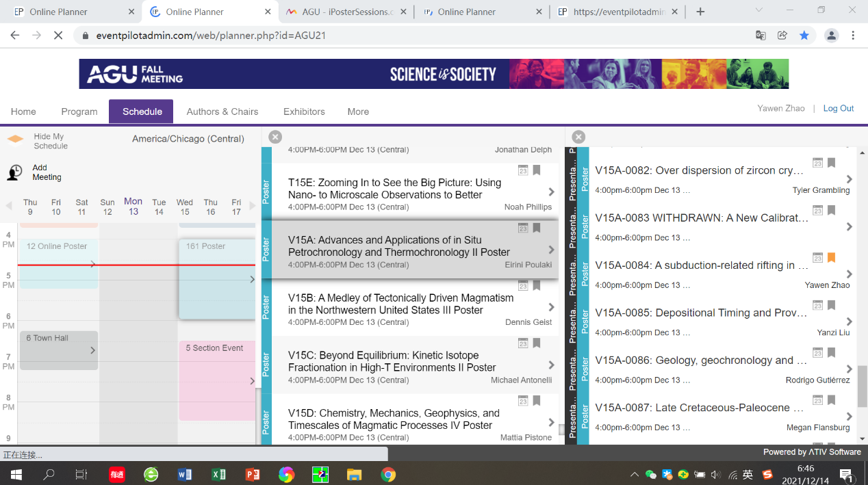Click the Log Out link
868x485 pixels.
(838, 108)
